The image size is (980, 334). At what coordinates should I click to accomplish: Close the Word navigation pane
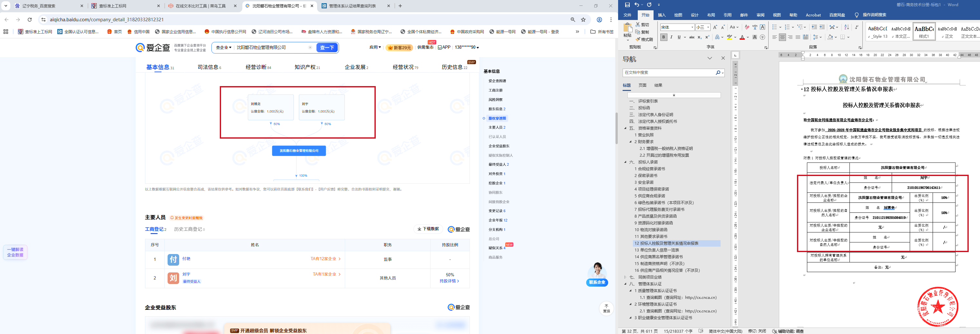point(723,58)
